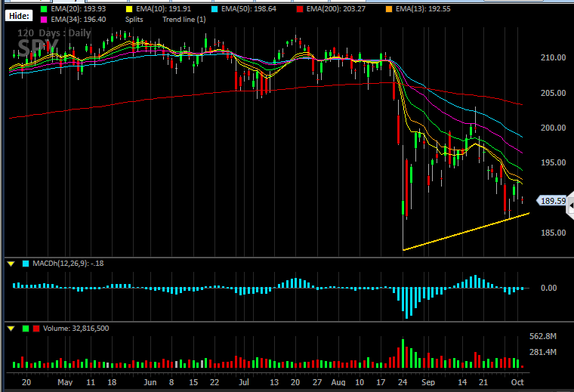The width and height of the screenshot is (574, 392).
Task: Select the EMA(34): 196.40 legend label
Action: [x=79, y=20]
